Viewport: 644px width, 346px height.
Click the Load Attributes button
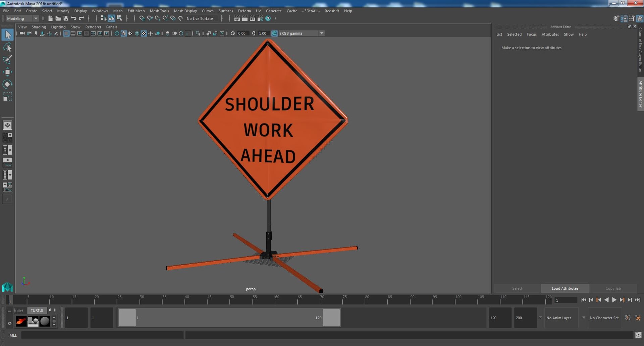point(565,288)
